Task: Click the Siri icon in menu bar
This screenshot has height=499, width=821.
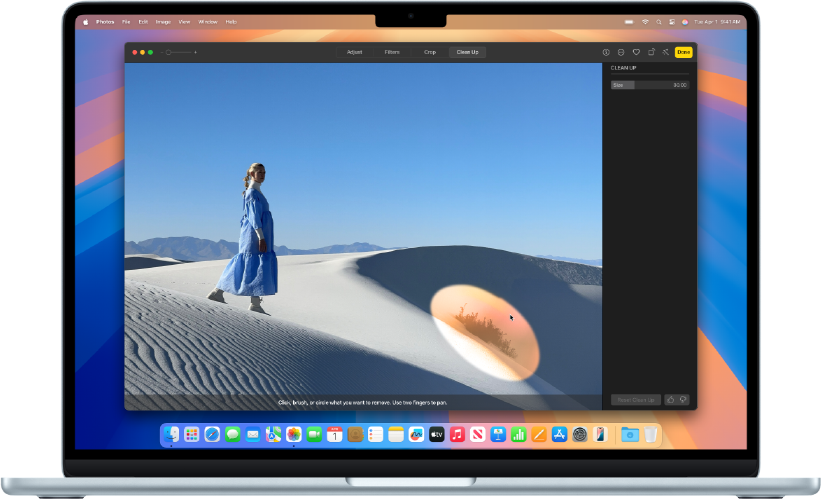Action: tap(685, 22)
